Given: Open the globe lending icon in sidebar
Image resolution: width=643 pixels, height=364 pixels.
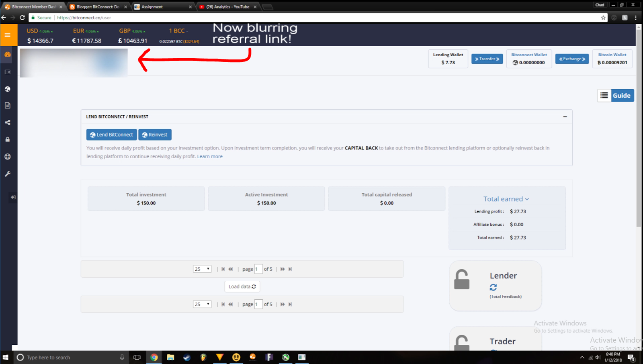Looking at the screenshot, I should point(8,89).
